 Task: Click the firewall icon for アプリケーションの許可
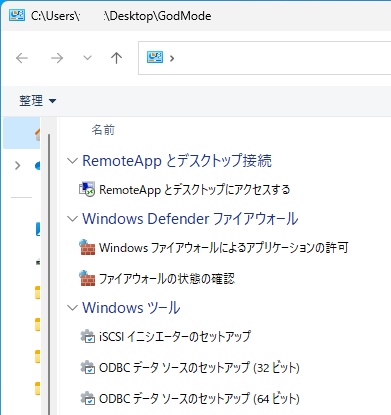[87, 247]
